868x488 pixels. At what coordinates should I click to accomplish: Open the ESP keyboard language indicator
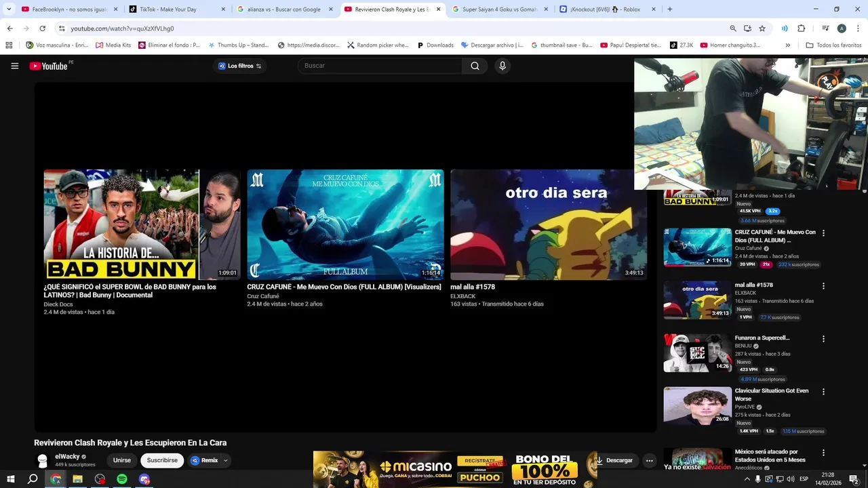(804, 479)
